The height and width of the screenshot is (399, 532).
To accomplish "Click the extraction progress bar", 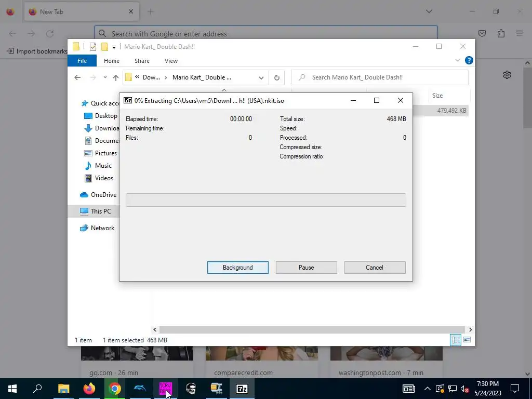I will (265, 200).
